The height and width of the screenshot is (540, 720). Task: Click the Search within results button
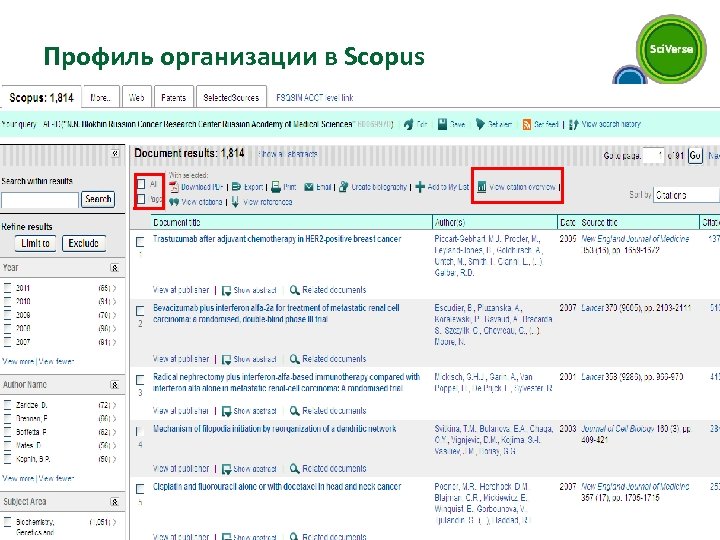pyautogui.click(x=98, y=199)
